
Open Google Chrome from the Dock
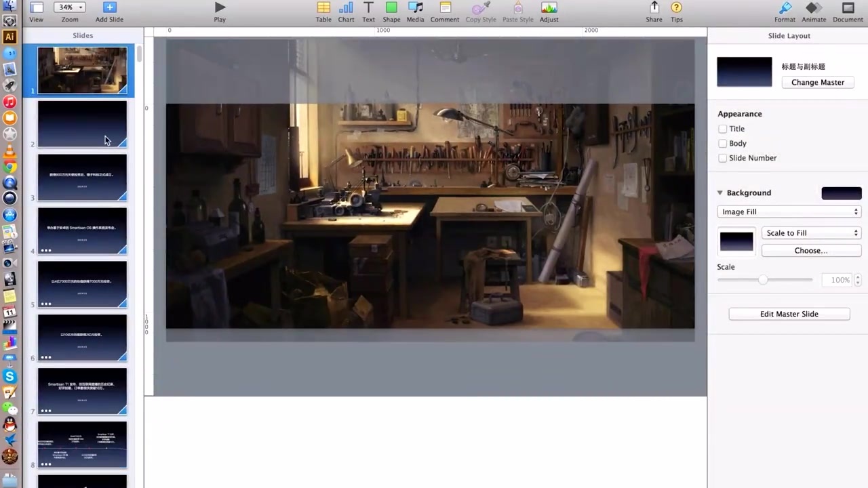[9, 167]
